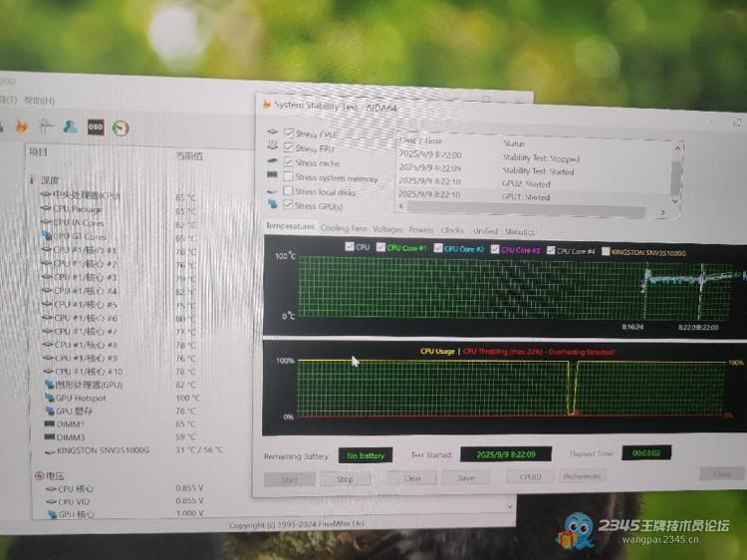The width and height of the screenshot is (747, 560).
Task: Click the icon next to GPU Hotspot
Action: pyautogui.click(x=50, y=397)
